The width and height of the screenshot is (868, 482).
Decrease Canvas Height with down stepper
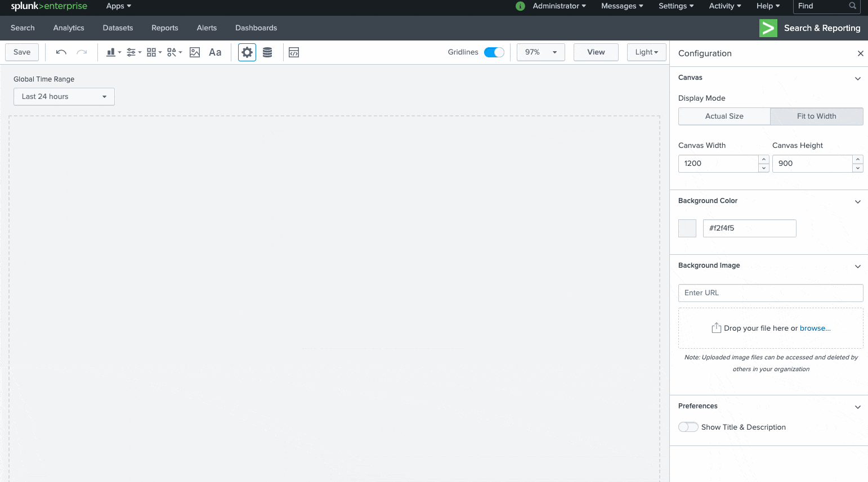[858, 168]
